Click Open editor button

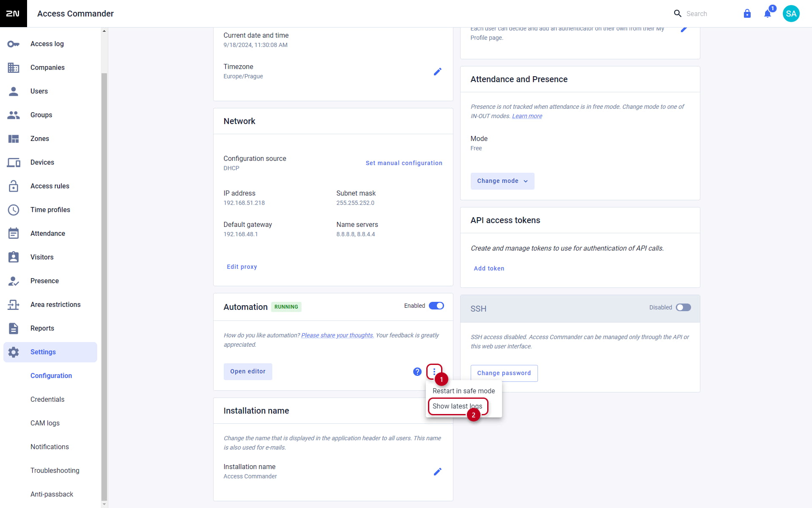coord(248,372)
